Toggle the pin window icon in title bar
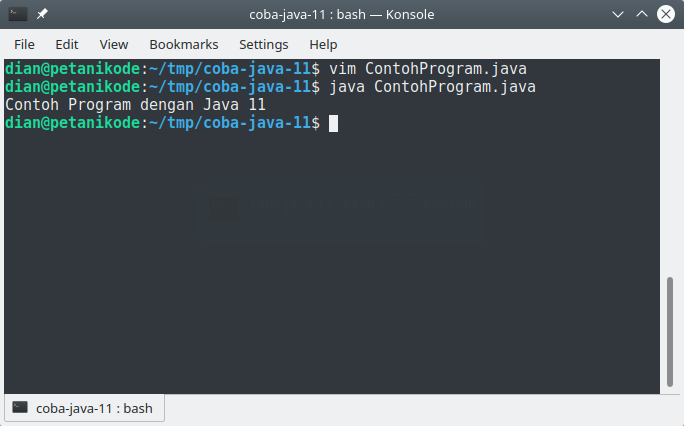The image size is (684, 426). 42,14
